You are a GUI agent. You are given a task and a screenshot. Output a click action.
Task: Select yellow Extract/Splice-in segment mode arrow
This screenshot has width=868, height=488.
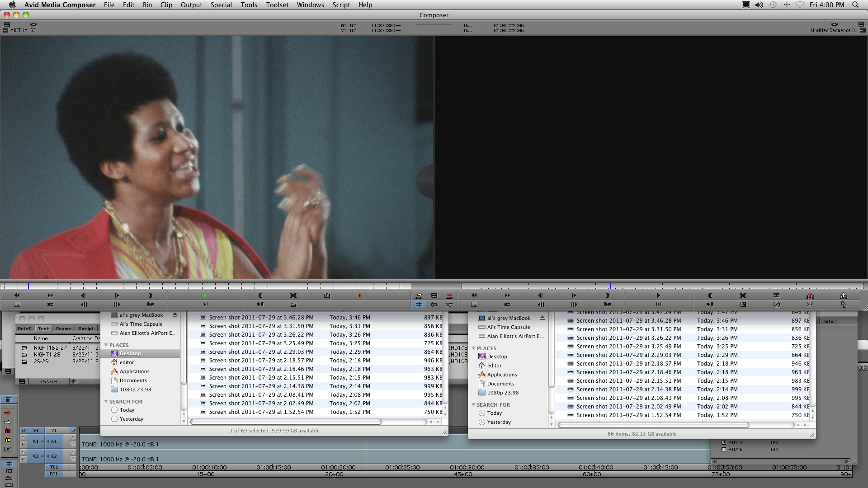pyautogui.click(x=7, y=422)
